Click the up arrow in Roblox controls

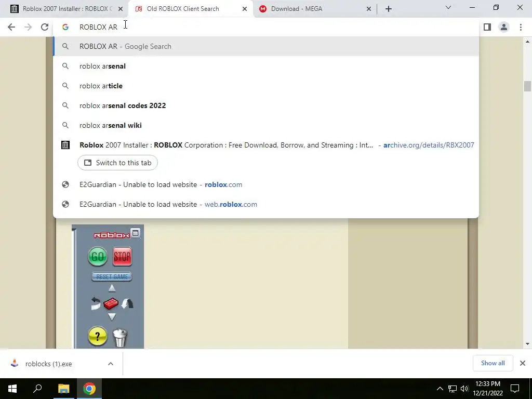(x=112, y=288)
